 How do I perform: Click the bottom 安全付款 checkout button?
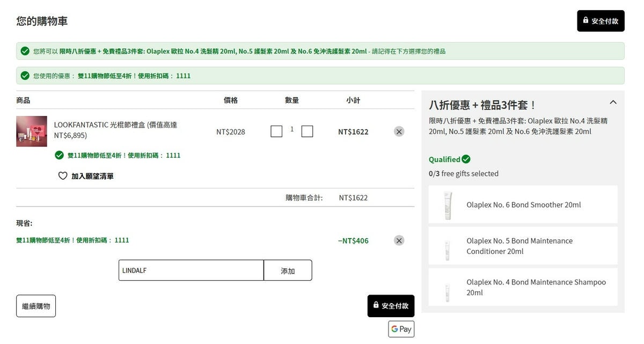391,306
